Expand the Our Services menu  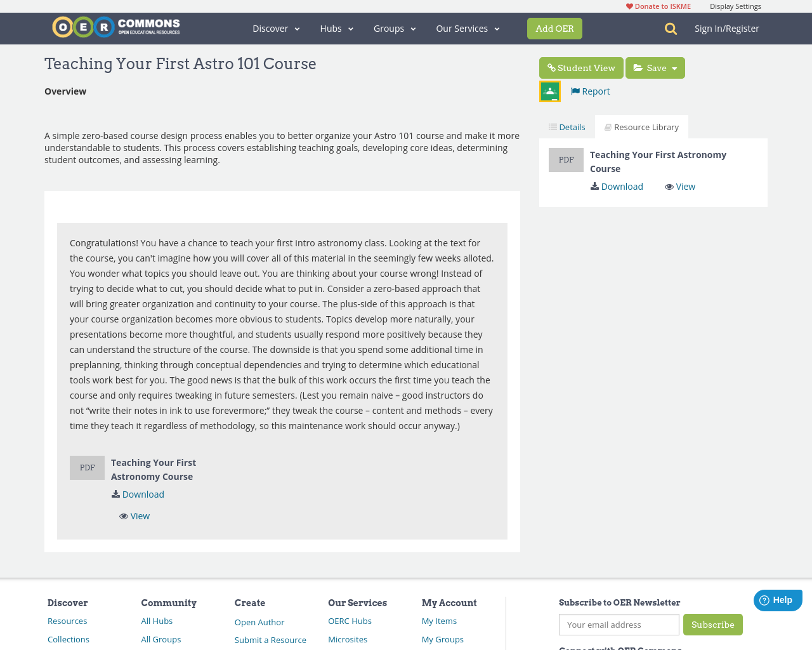click(468, 29)
